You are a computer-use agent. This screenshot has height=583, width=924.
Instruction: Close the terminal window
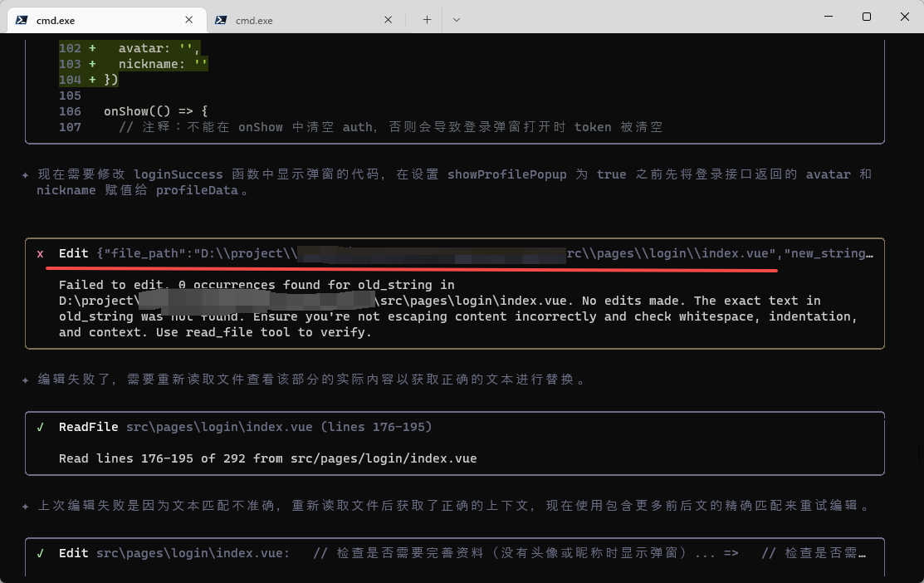(x=905, y=17)
